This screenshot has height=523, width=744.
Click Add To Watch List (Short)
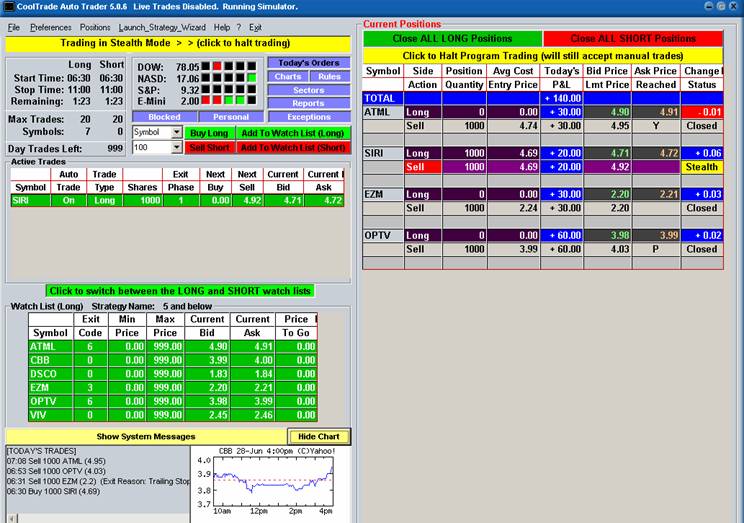293,148
